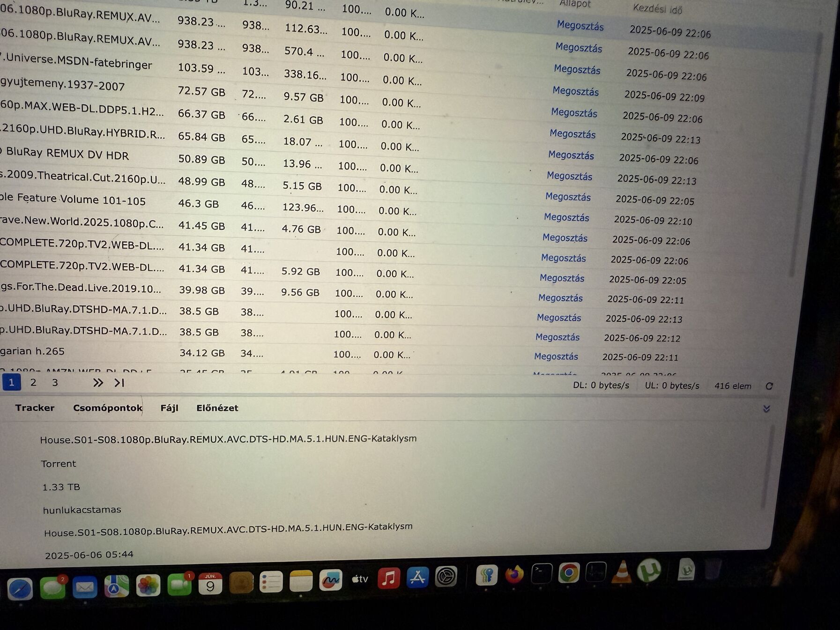Click the 5.15 GB uploaded value
840x630 pixels.
click(302, 185)
